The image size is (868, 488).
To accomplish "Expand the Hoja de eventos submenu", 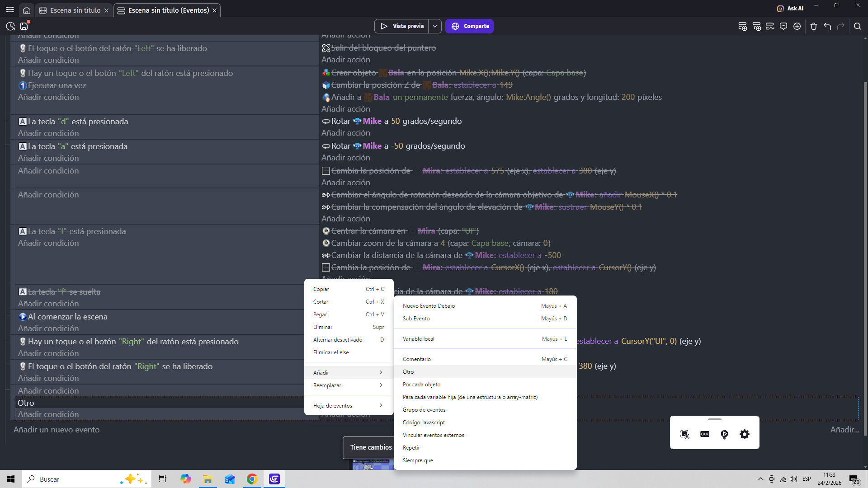I will point(348,406).
